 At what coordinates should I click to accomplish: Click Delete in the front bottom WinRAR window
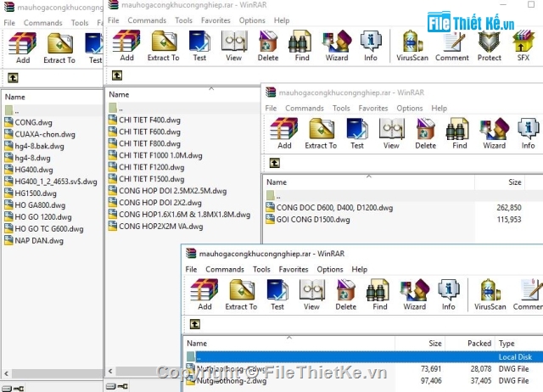[346, 294]
